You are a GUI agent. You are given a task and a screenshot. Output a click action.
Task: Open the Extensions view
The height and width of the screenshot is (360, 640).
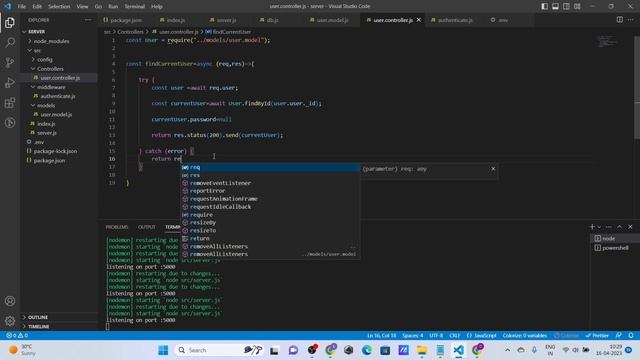(x=10, y=102)
